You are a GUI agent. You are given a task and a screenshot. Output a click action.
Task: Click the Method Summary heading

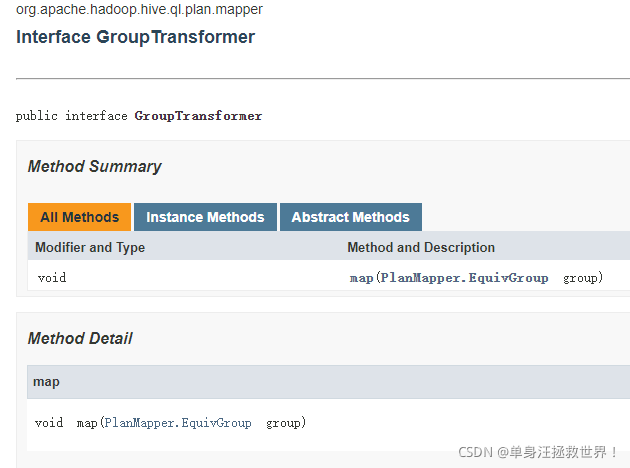pyautogui.click(x=94, y=166)
